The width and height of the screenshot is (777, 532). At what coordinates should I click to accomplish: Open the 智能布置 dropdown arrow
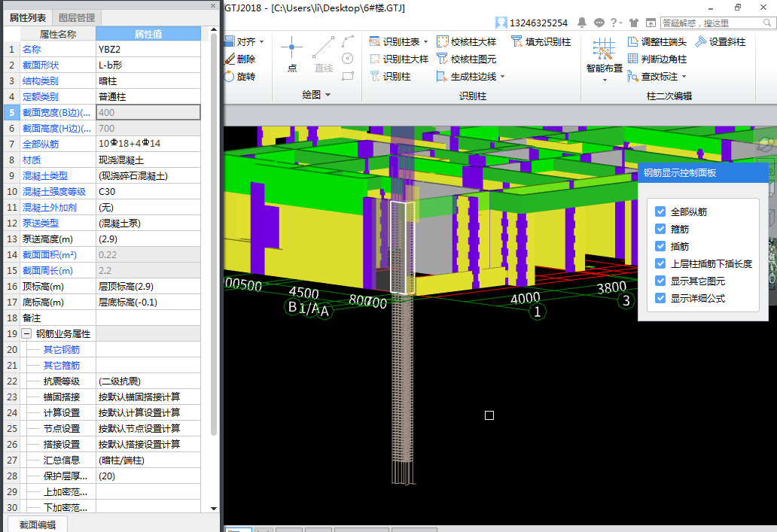(x=605, y=81)
